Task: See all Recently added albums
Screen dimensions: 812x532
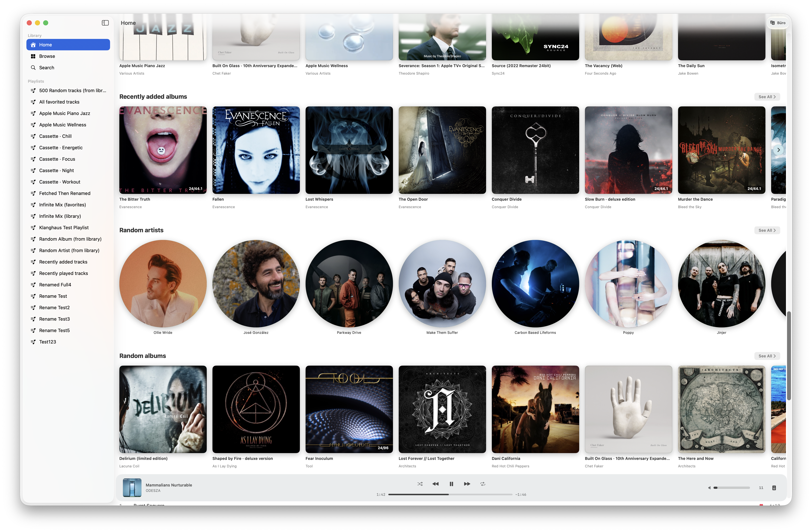Action: tap(767, 97)
